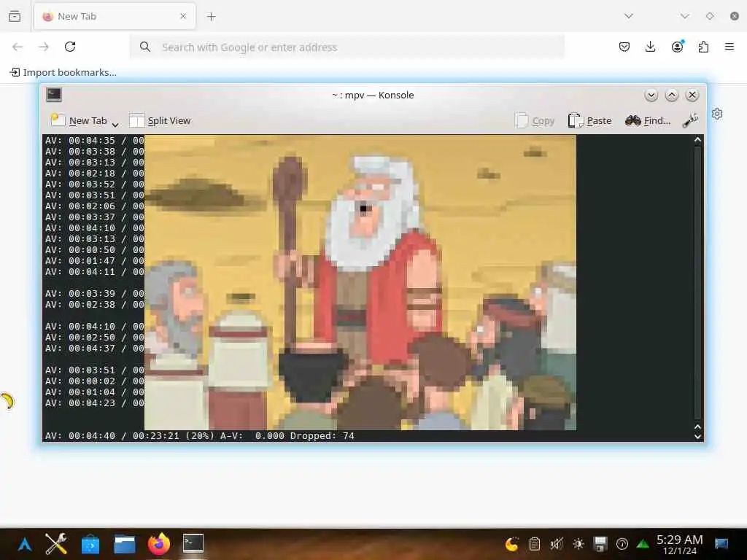
Task: Reload the current Firefox page
Action: pos(70,47)
